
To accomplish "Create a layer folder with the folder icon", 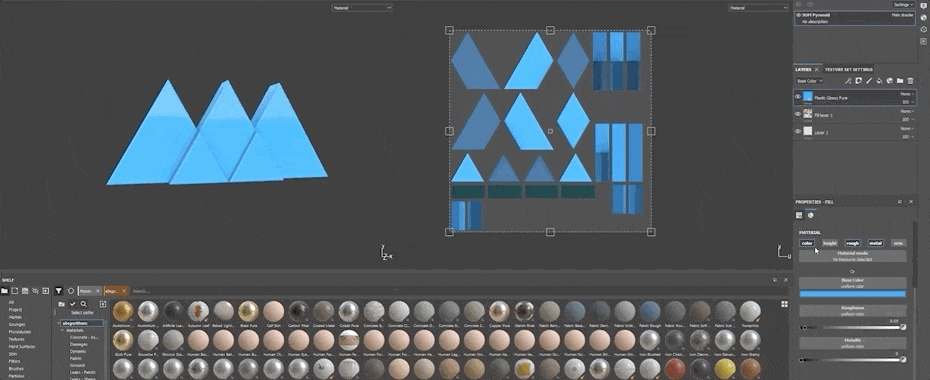I will point(900,81).
